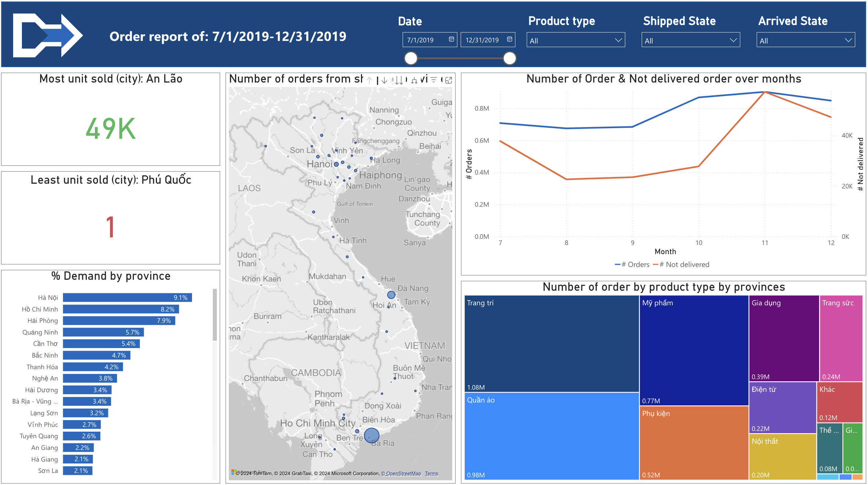Click the left date slider handle
Viewport: 868px width, 485px height.
click(411, 58)
